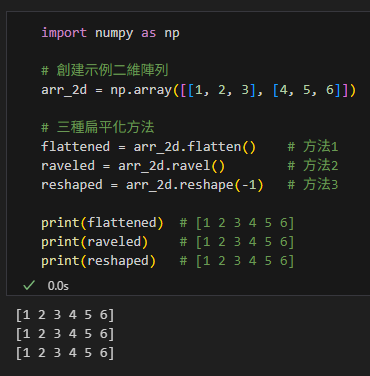The image size is (370, 376).
Task: Click the third output line [1 2 3 4 5 6]
Action: [x=65, y=353]
